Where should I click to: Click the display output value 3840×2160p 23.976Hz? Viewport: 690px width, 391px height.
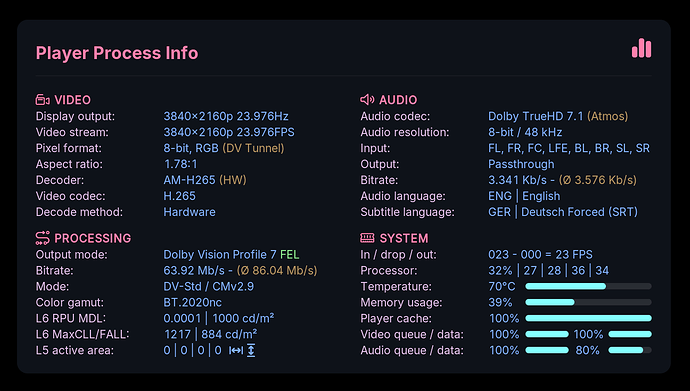(226, 116)
